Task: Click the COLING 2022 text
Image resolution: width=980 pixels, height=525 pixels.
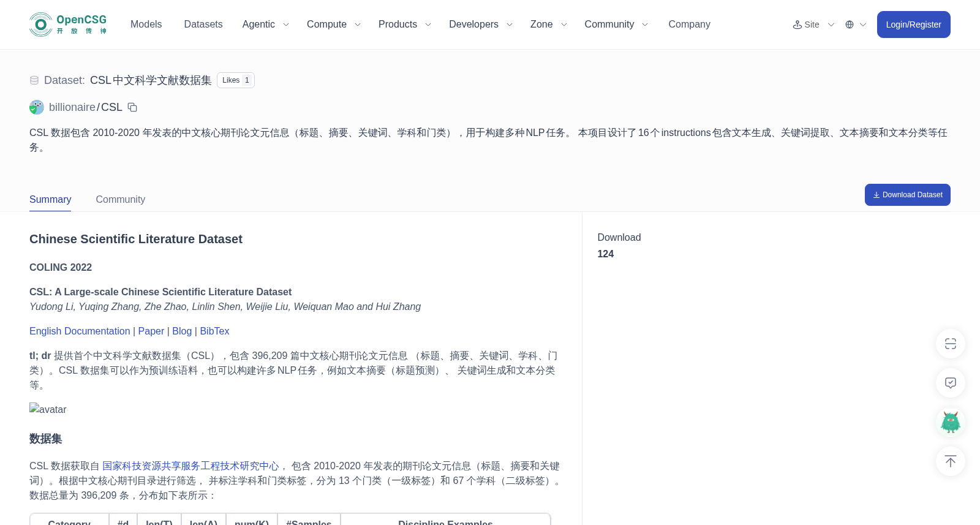Action: 61,268
